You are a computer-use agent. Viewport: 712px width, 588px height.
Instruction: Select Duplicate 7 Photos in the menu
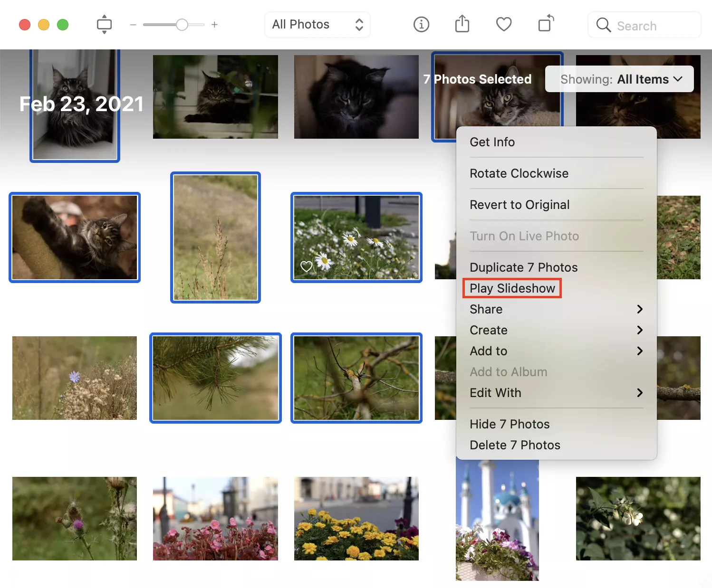pos(523,267)
